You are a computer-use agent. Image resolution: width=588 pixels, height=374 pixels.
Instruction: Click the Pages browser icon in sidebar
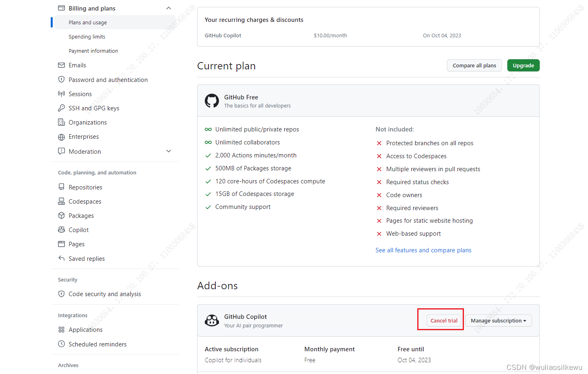61,244
